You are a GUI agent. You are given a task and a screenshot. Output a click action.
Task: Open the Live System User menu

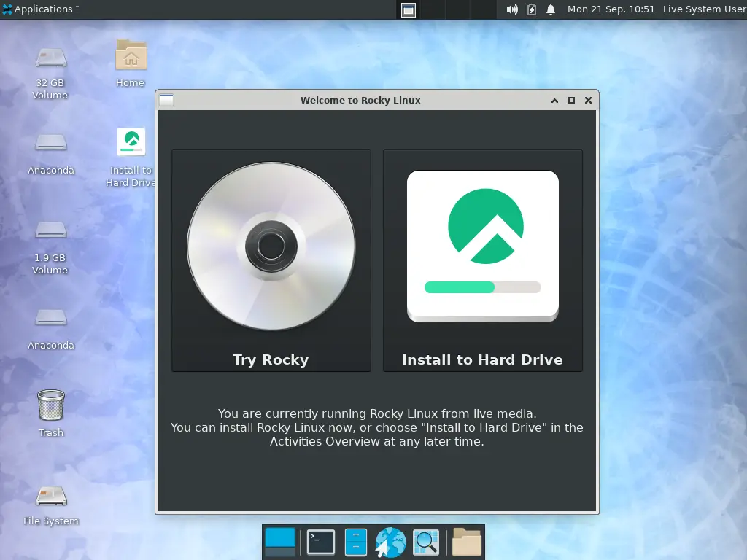click(x=704, y=9)
